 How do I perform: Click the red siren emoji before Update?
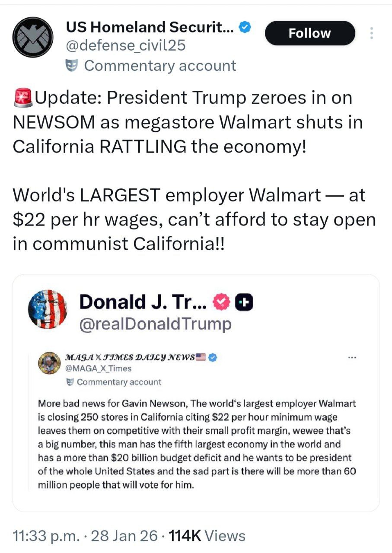tap(23, 98)
